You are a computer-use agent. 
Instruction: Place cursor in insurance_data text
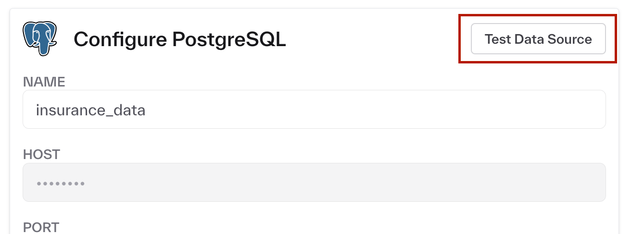tap(90, 111)
